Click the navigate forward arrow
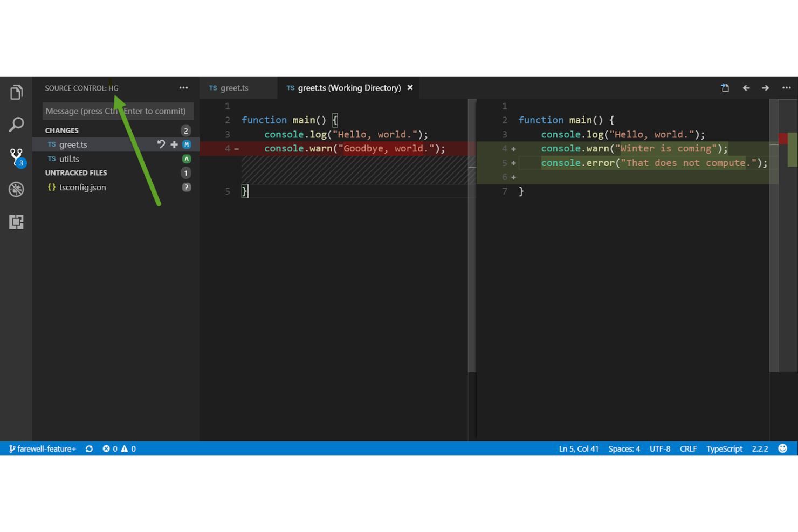The image size is (798, 532). 765,87
